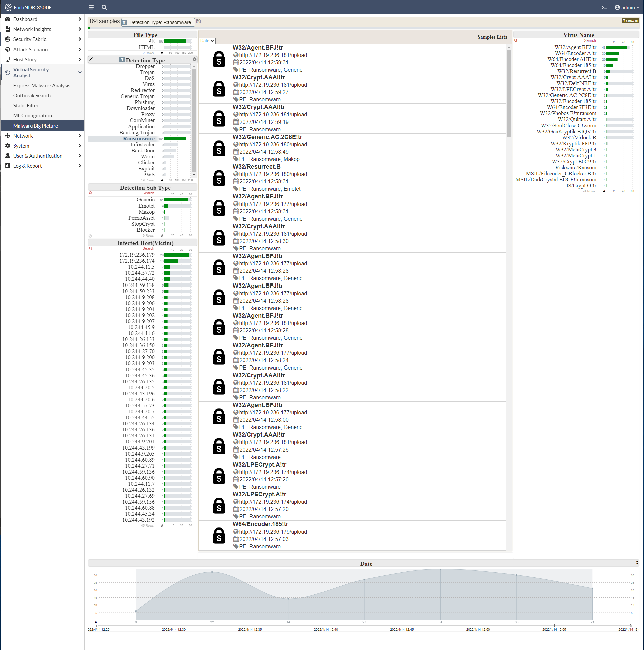This screenshot has width=644, height=650.
Task: Click the dollar lock icon for W32/Resurrect.B sample
Action: [x=219, y=178]
